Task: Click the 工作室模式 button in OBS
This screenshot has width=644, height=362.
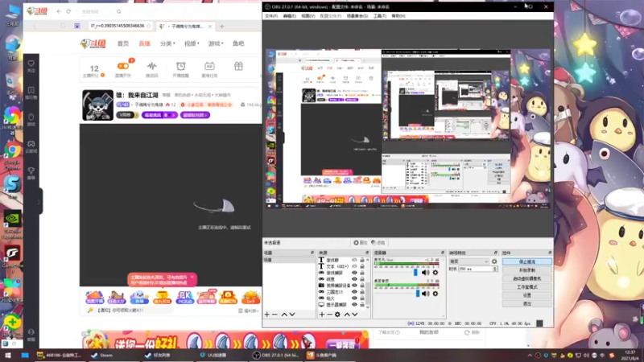Action: [527, 287]
